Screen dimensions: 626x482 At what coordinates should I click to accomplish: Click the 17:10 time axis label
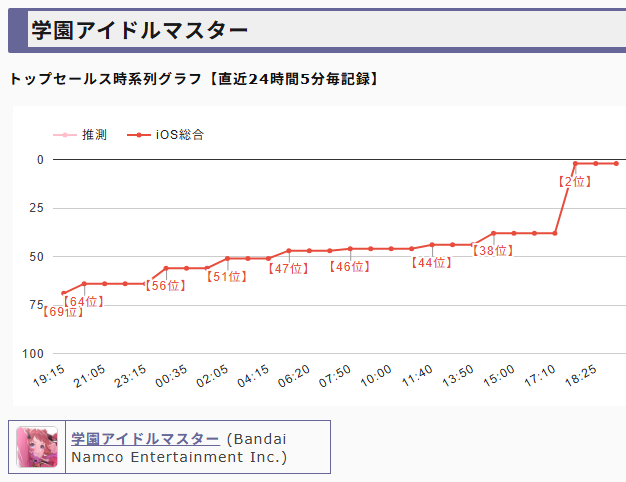[x=539, y=376]
